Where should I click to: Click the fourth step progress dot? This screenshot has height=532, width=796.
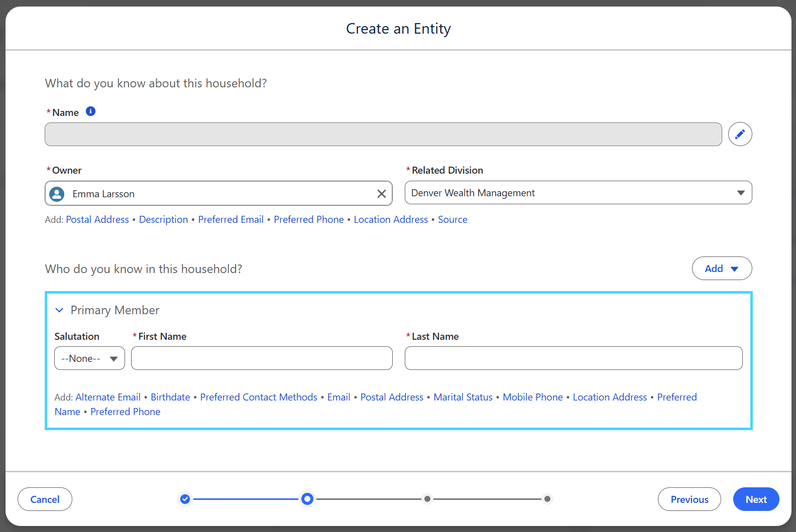tap(547, 499)
